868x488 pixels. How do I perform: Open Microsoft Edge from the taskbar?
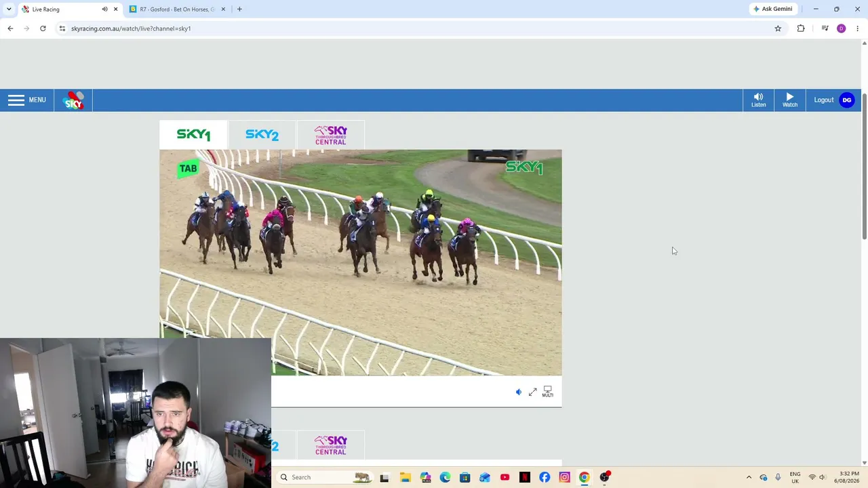coord(445,477)
